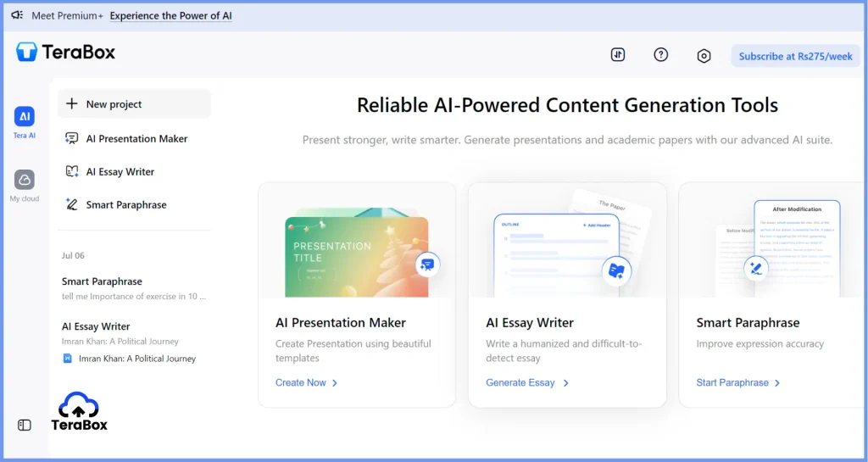
Task: Click the Smart Paraphrase sidebar pen icon
Action: [72, 204]
